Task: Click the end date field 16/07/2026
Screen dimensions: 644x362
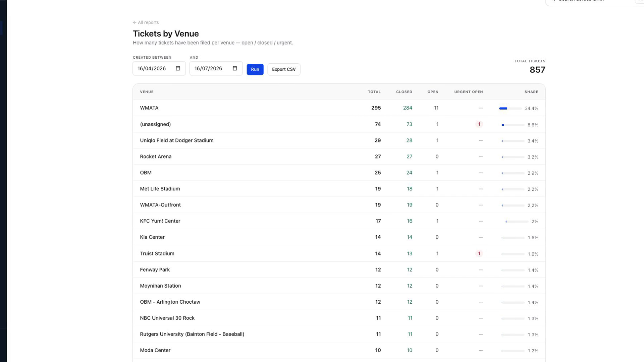Action: [x=216, y=68]
